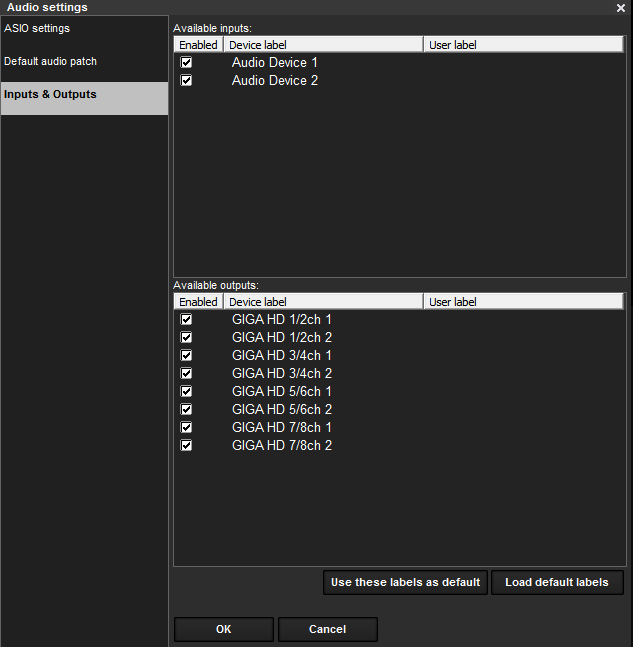Close the Audio settings dialog
This screenshot has width=633, height=647.
[621, 8]
